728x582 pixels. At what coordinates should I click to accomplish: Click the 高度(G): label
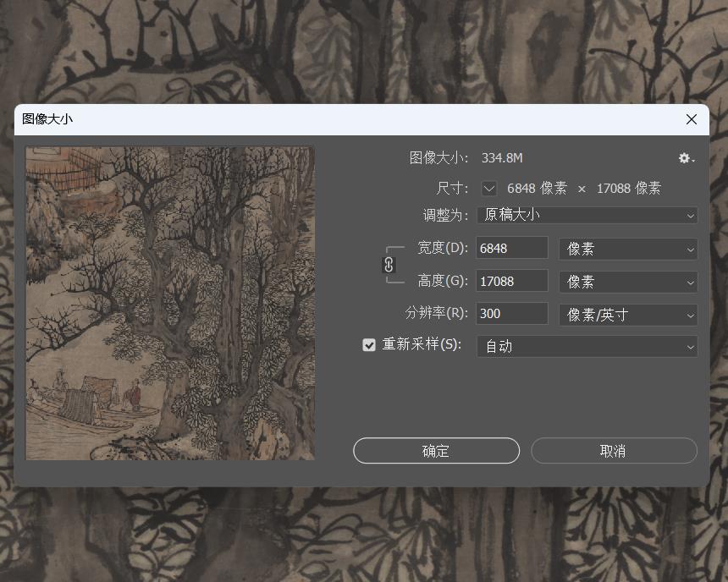pos(443,281)
